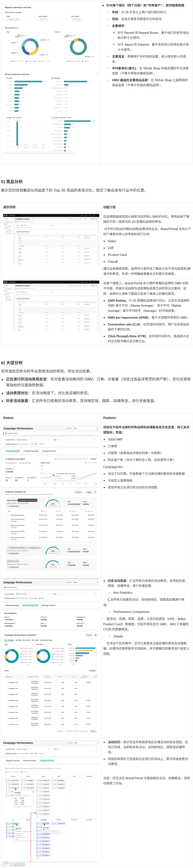This screenshot has width=193, height=868.
Task: Collapse the 2024 Black Friday Sale row chevron
Action: coord(9,515)
